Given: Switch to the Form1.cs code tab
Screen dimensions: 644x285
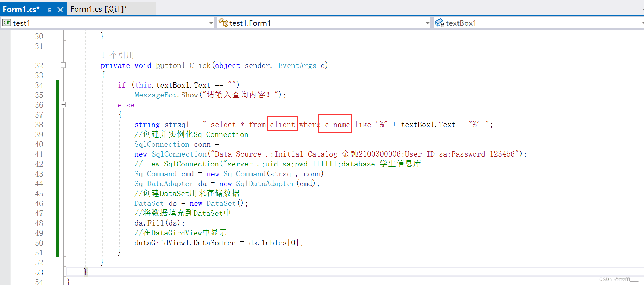Looking at the screenshot, I should click(21, 9).
